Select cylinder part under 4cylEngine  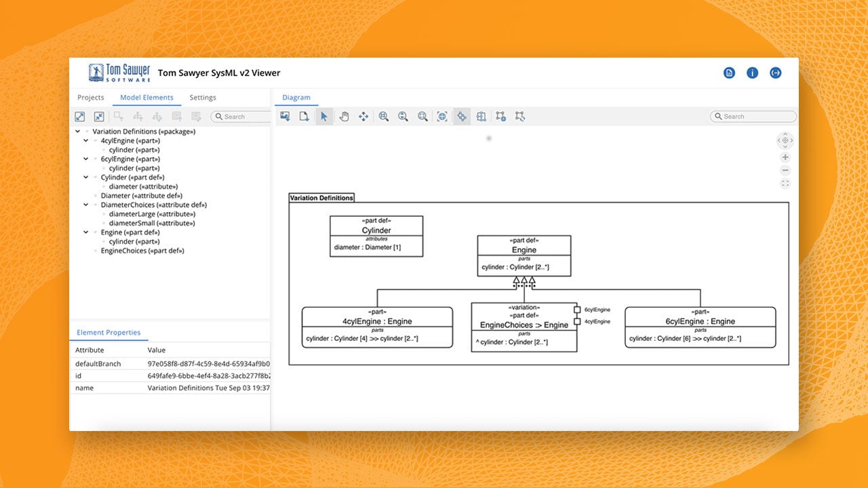point(134,150)
